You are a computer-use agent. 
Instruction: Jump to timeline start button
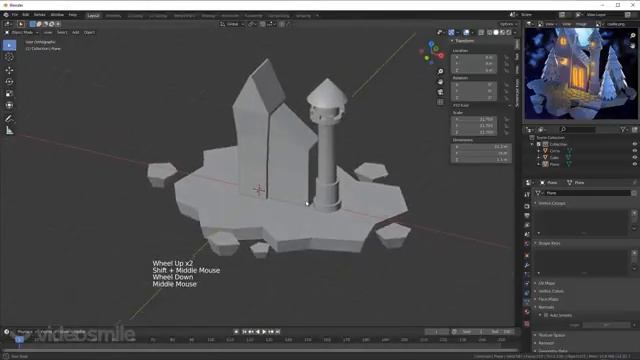[244, 332]
